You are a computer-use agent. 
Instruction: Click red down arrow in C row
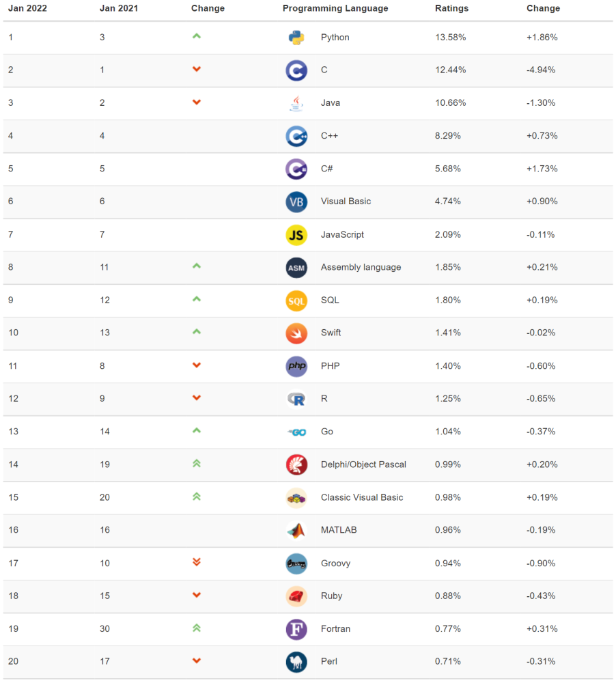click(197, 69)
